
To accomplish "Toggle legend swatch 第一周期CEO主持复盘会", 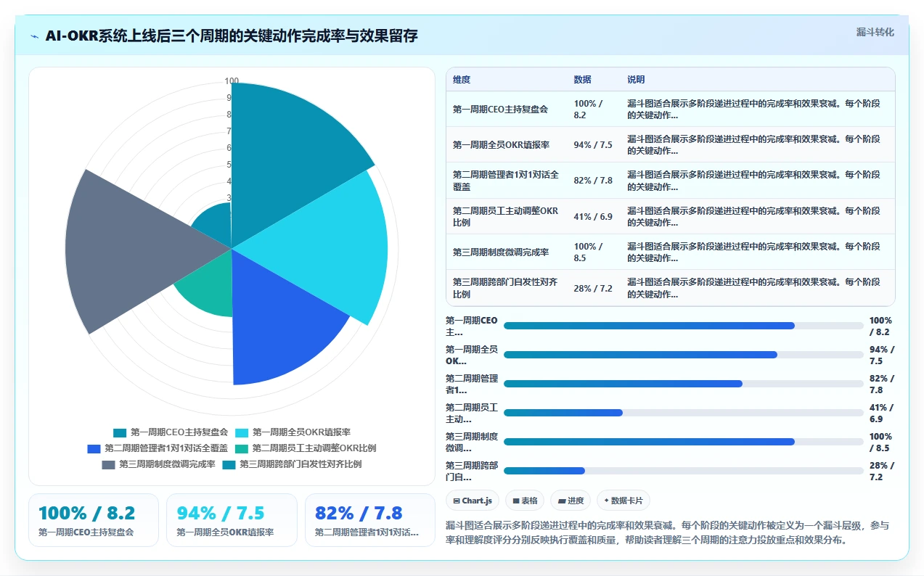I will (120, 432).
